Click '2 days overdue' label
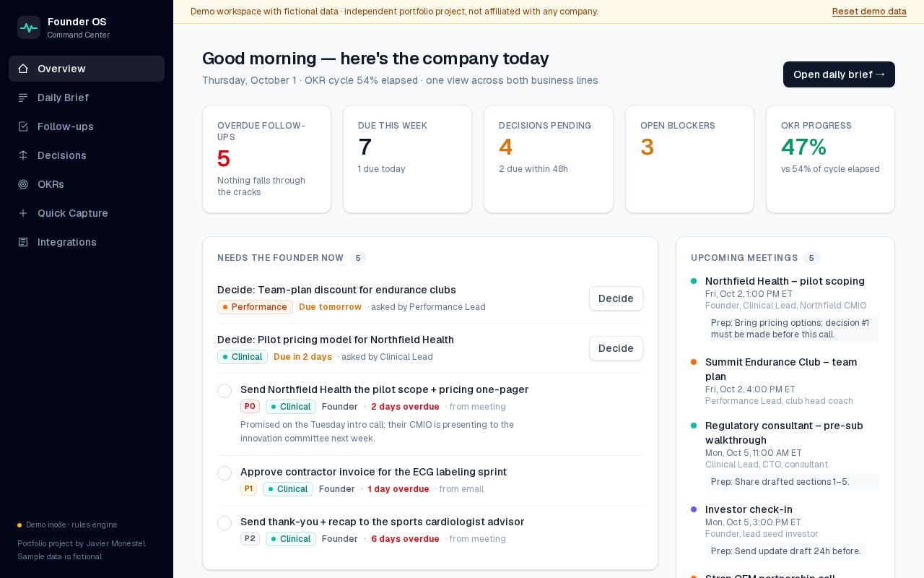The height and width of the screenshot is (578, 924). tap(405, 407)
